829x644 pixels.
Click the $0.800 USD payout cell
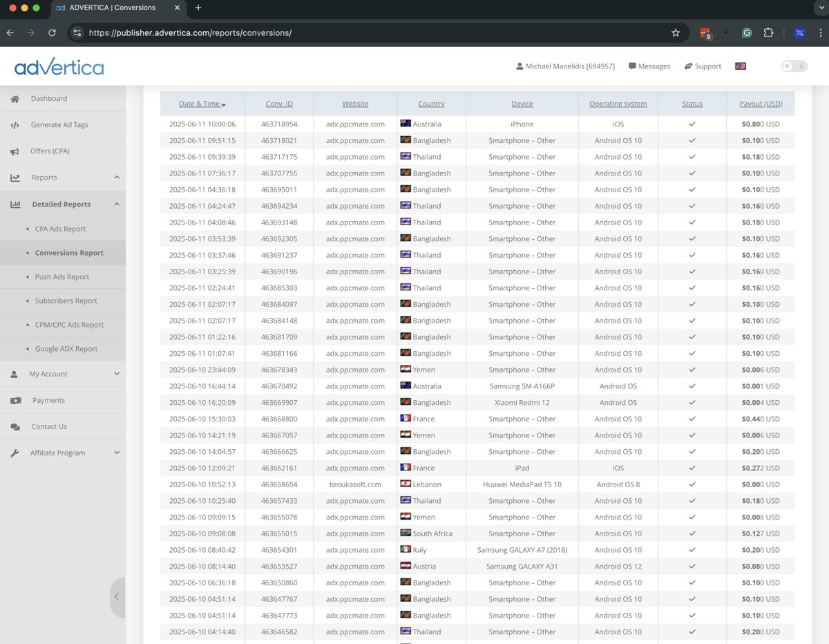click(x=761, y=124)
